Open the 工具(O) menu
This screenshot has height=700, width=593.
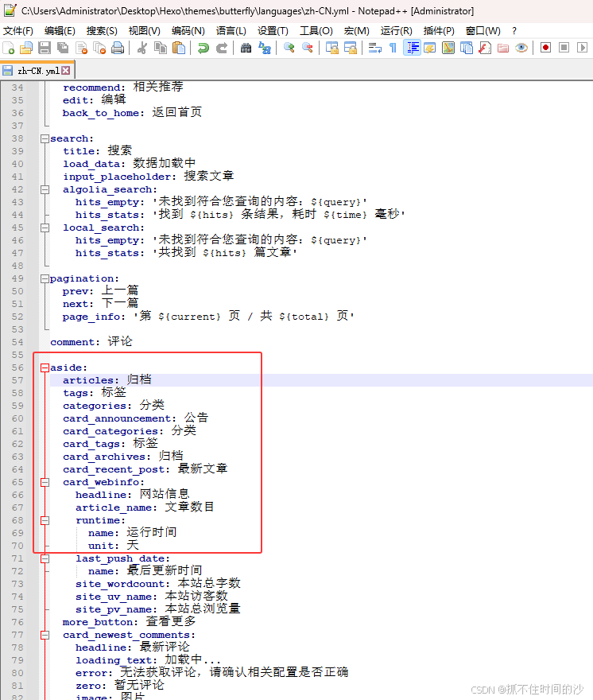pos(316,31)
